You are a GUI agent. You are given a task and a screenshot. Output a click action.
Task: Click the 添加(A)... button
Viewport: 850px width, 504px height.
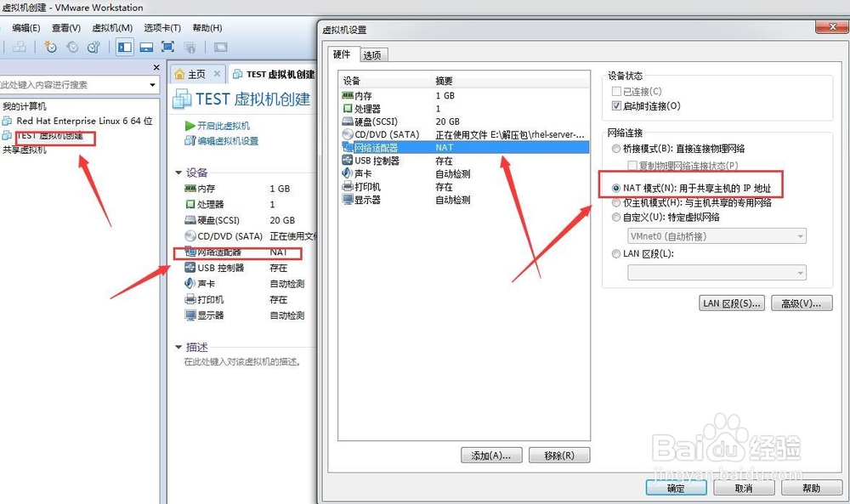coord(491,456)
